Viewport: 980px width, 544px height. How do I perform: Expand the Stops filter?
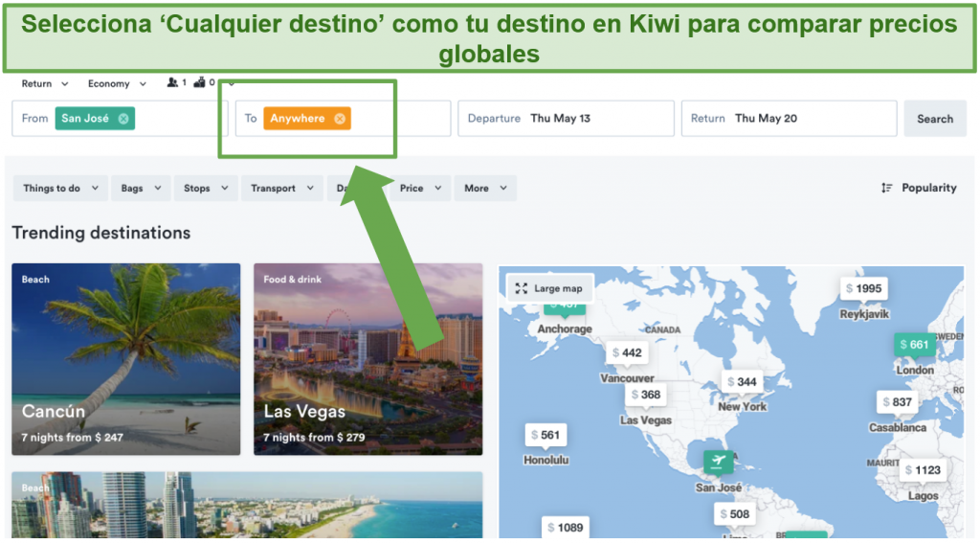click(x=206, y=189)
